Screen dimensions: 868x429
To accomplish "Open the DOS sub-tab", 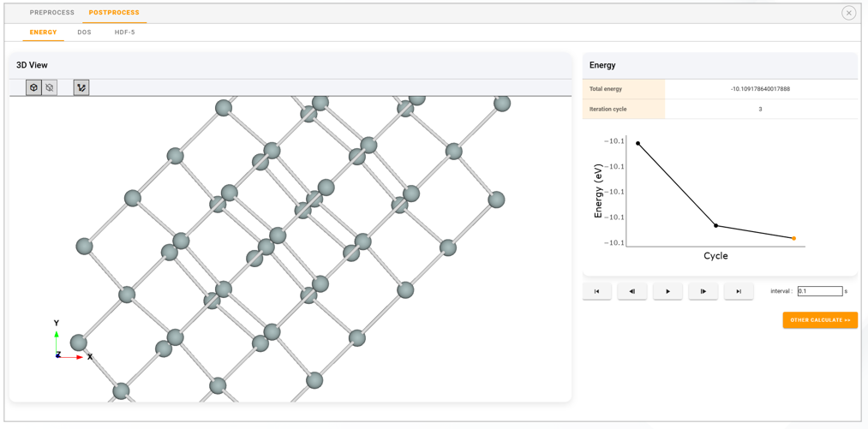I will [x=84, y=33].
